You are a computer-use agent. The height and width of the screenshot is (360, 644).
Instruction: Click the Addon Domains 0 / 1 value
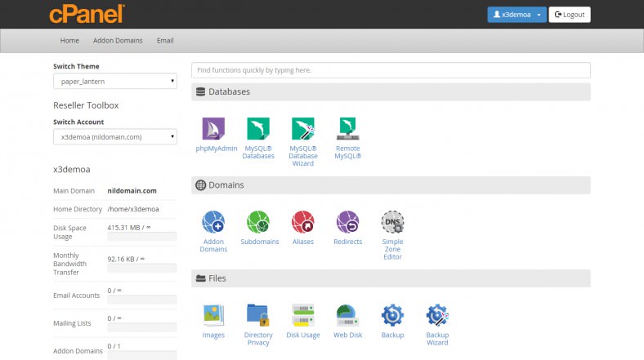click(x=114, y=346)
